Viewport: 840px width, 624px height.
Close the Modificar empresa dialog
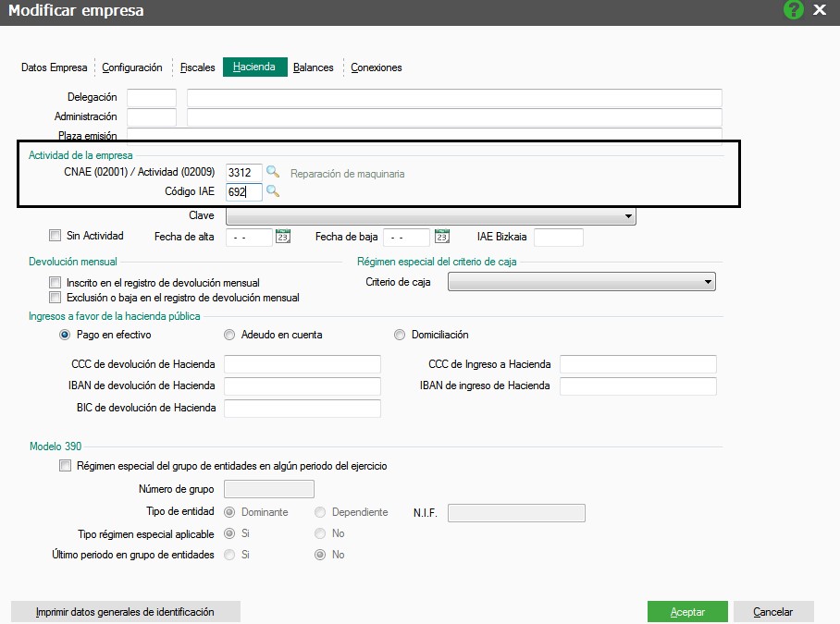[x=820, y=9]
